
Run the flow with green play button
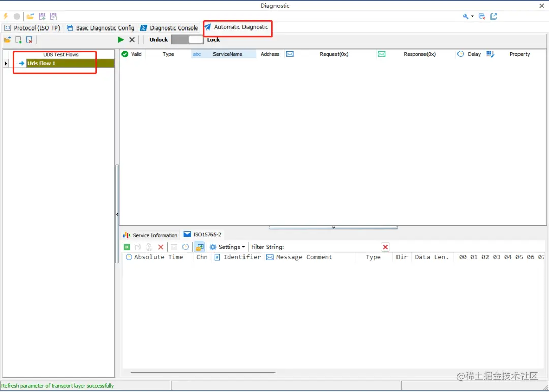[121, 40]
